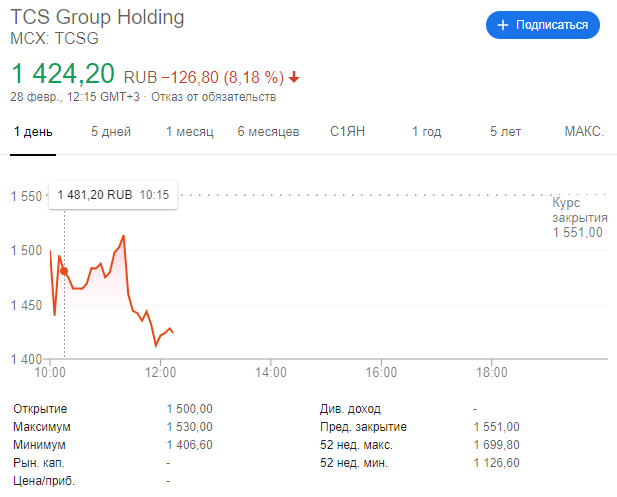Switch chart to 1 год
Screen dimensions: 617x497
427,131
